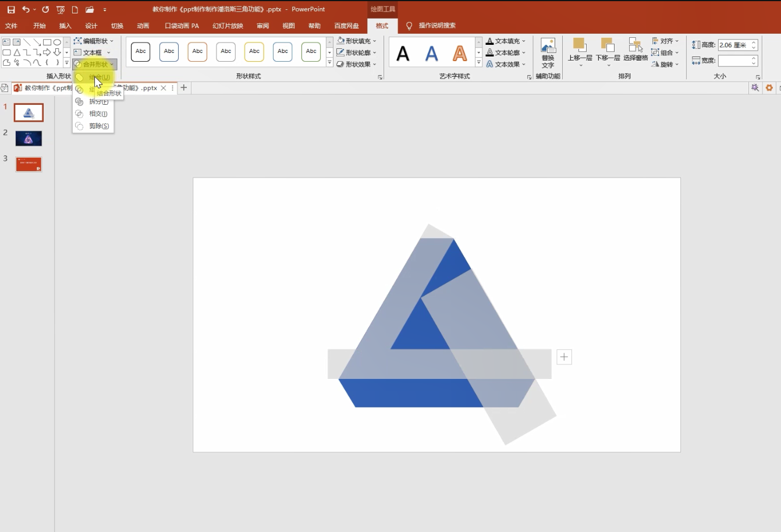Viewport: 781px width, 532px height.
Task: Apply the orange outline Abc shape style
Action: (x=198, y=52)
